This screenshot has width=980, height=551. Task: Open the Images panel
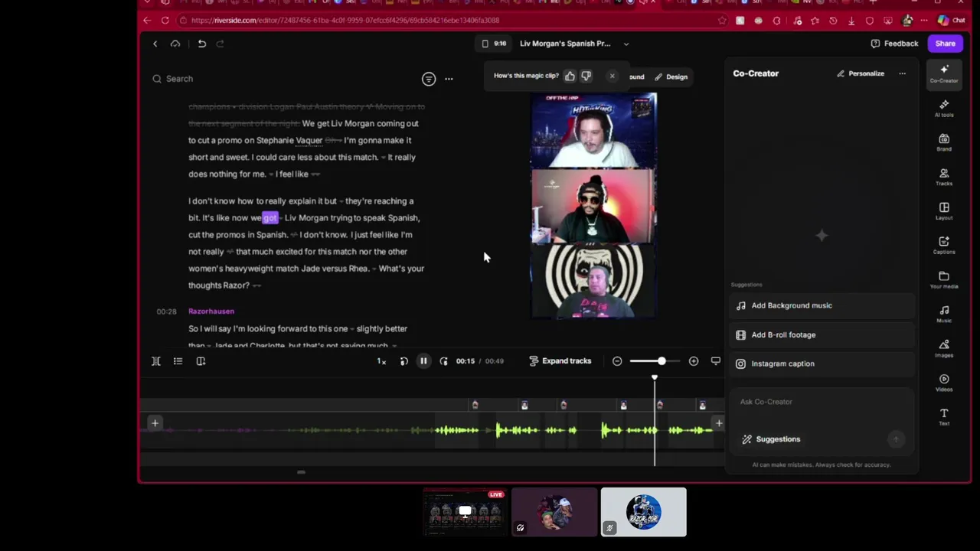[944, 348]
